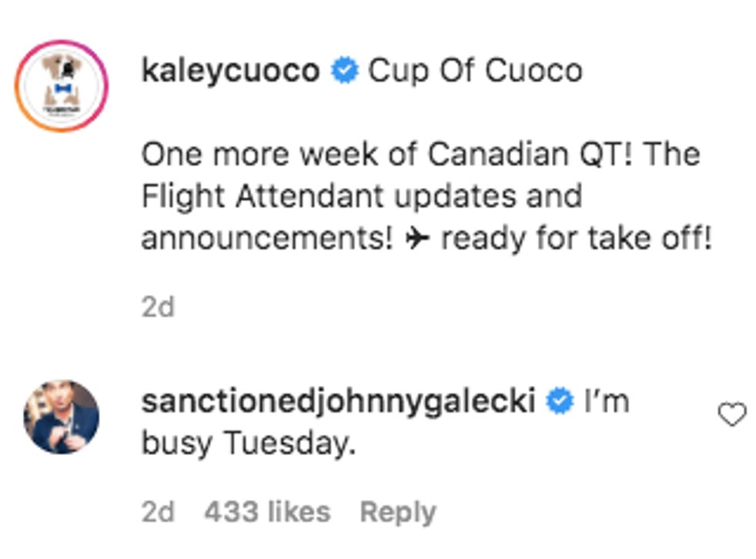Open kaleycuoco's profile picture story
The image size is (756, 559).
(62, 85)
